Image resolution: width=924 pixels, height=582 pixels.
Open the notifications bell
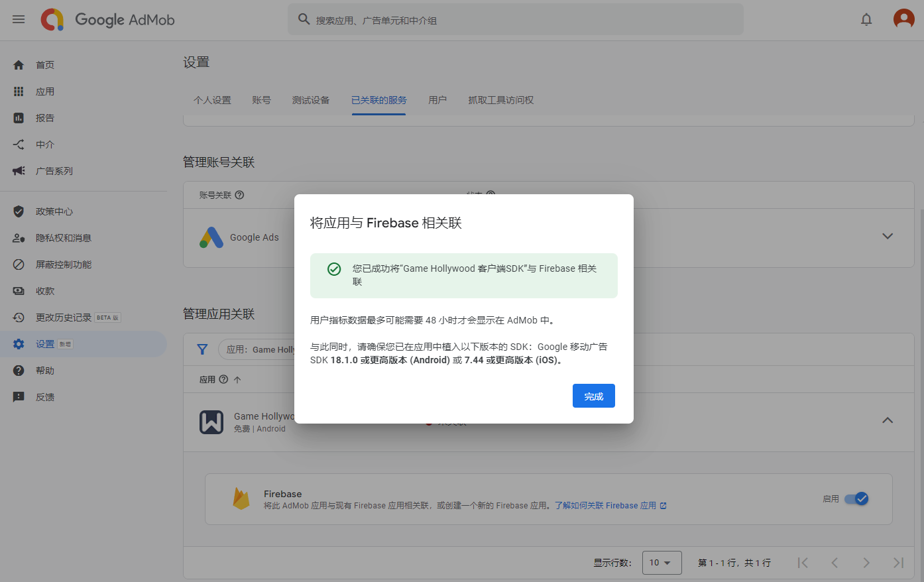pyautogui.click(x=866, y=20)
